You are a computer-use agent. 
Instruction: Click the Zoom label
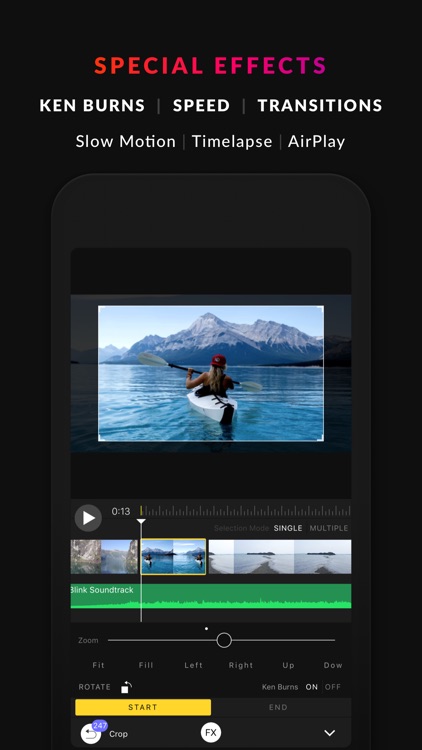(88, 640)
